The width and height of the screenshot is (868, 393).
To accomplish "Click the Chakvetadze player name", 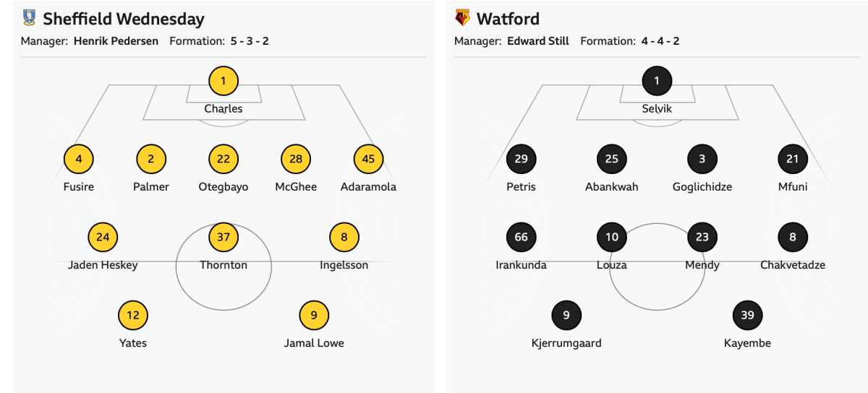I will click(x=793, y=265).
